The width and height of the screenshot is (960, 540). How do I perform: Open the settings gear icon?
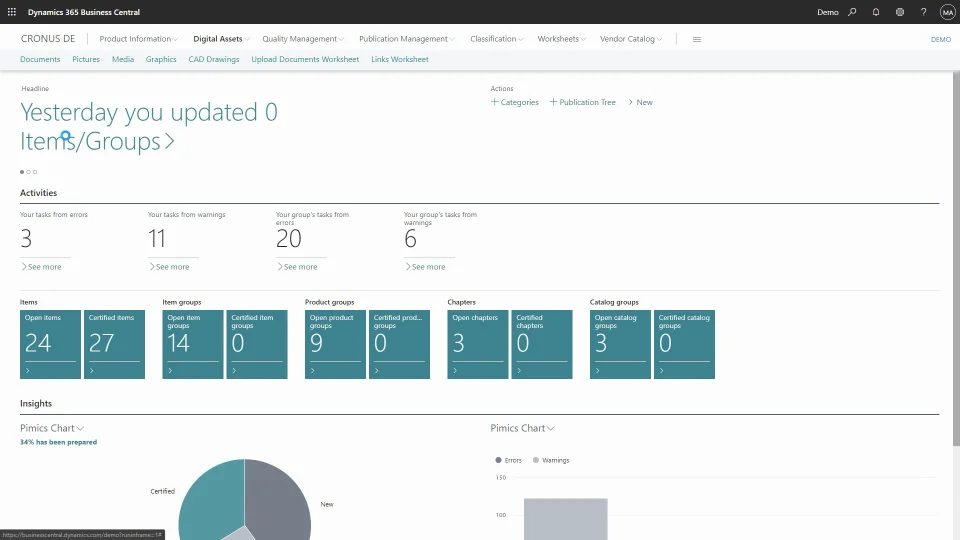point(900,12)
